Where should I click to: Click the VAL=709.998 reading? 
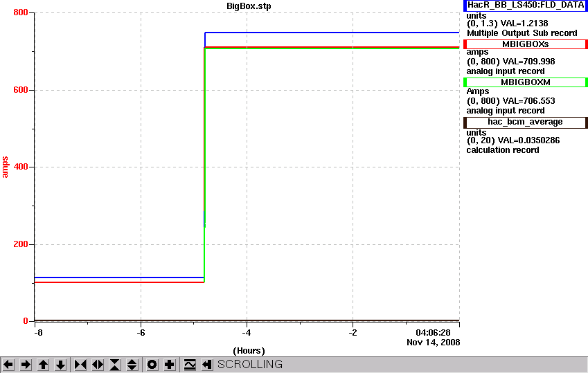coord(528,62)
